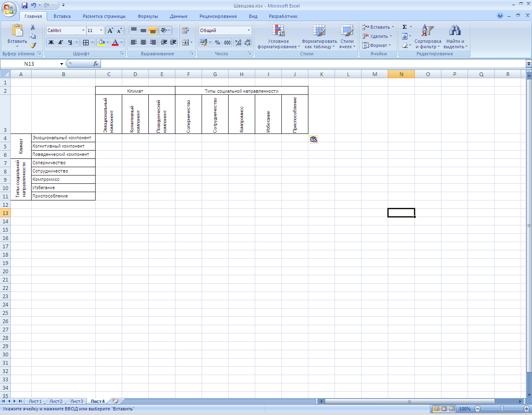
Task: Toggle bold Ж formatting
Action: pyautogui.click(x=51, y=42)
